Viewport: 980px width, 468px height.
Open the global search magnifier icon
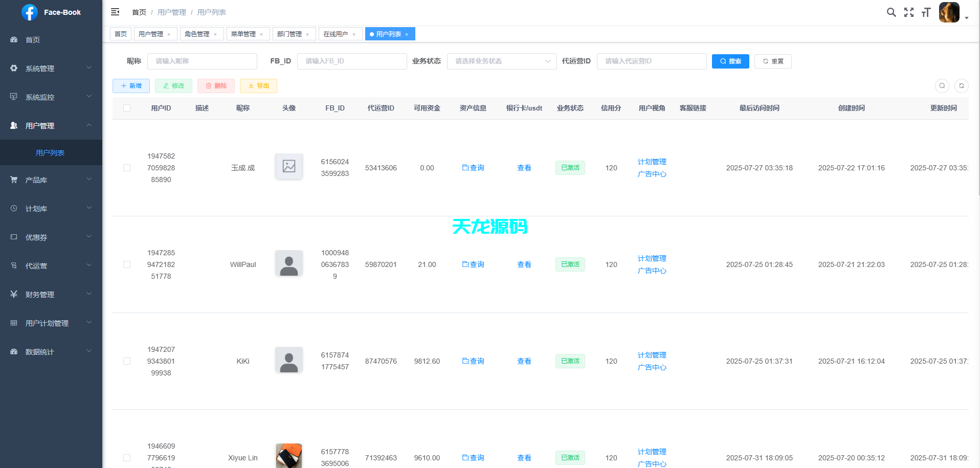892,12
